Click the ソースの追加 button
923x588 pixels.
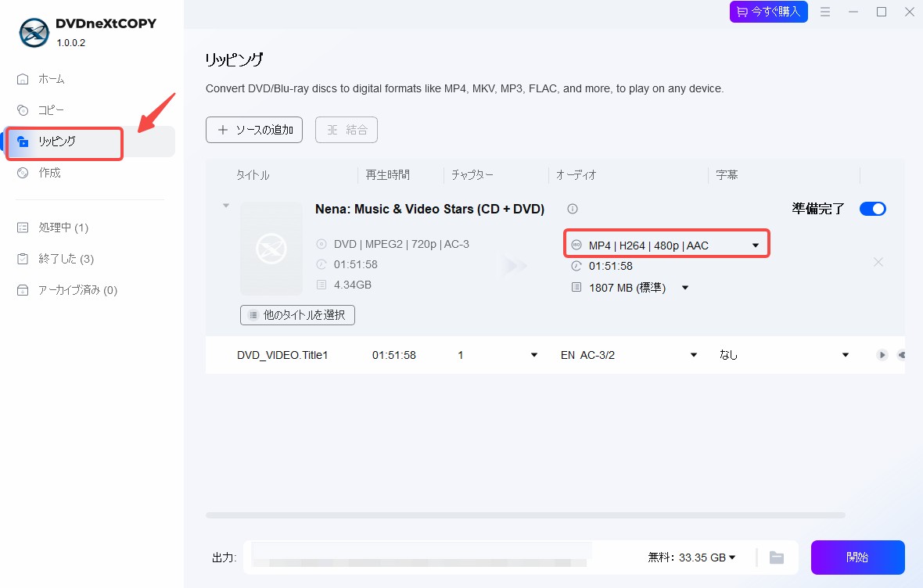click(254, 130)
